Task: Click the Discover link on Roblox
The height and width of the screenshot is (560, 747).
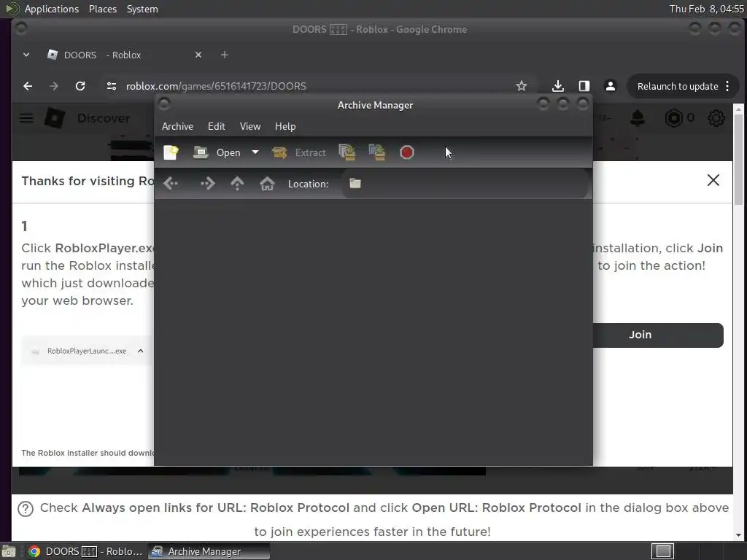Action: click(104, 118)
